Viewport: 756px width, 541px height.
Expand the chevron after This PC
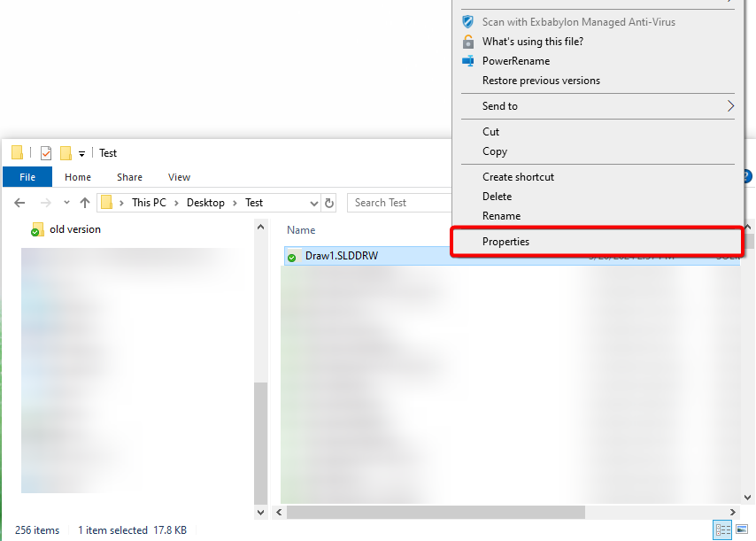pyautogui.click(x=176, y=203)
